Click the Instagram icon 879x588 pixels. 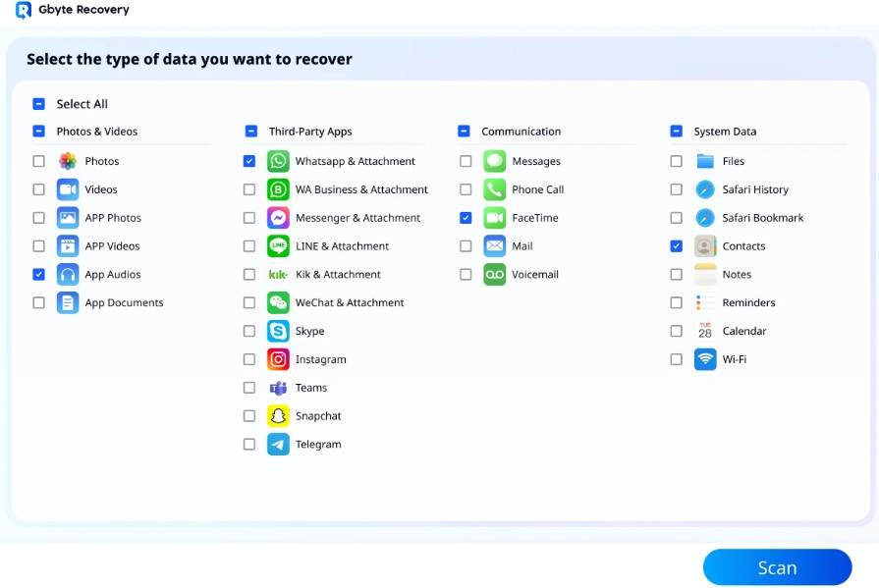(x=278, y=359)
